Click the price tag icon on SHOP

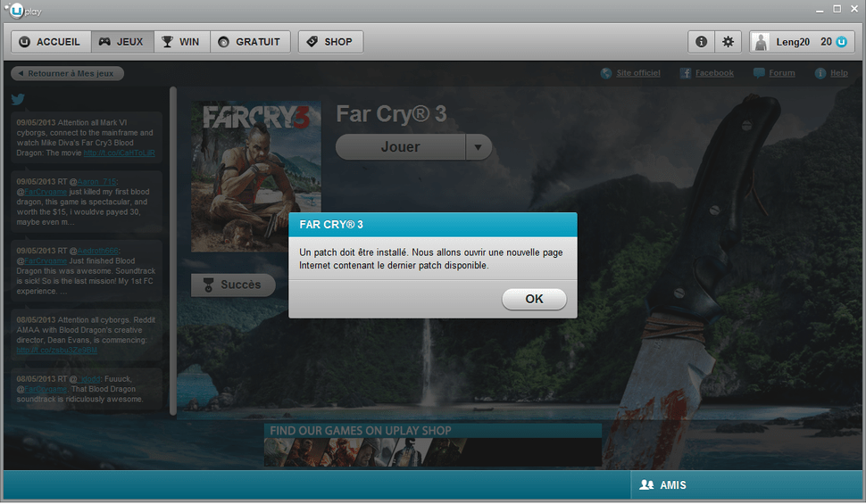pyautogui.click(x=312, y=42)
